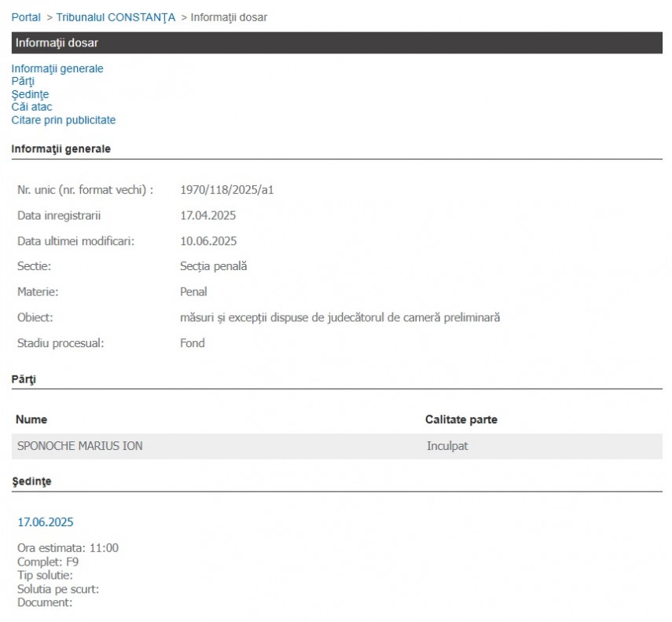
Task: Jump to Căi atac section link
Action: [31, 107]
